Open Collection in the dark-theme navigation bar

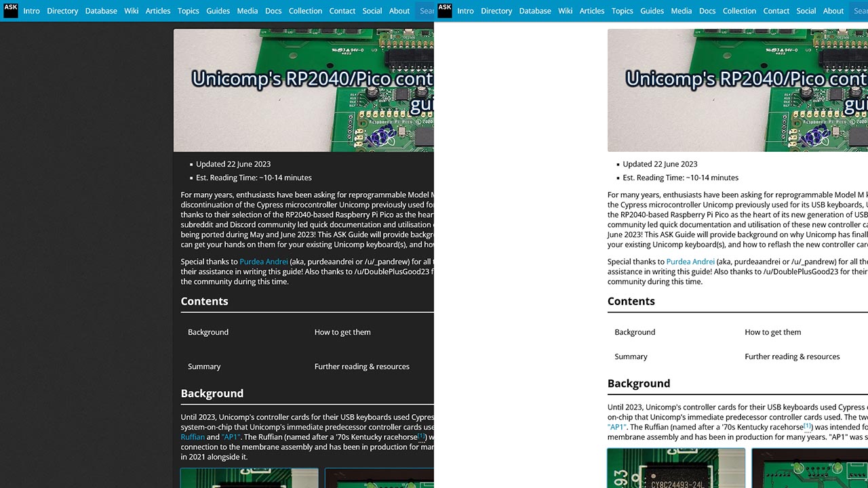click(305, 11)
